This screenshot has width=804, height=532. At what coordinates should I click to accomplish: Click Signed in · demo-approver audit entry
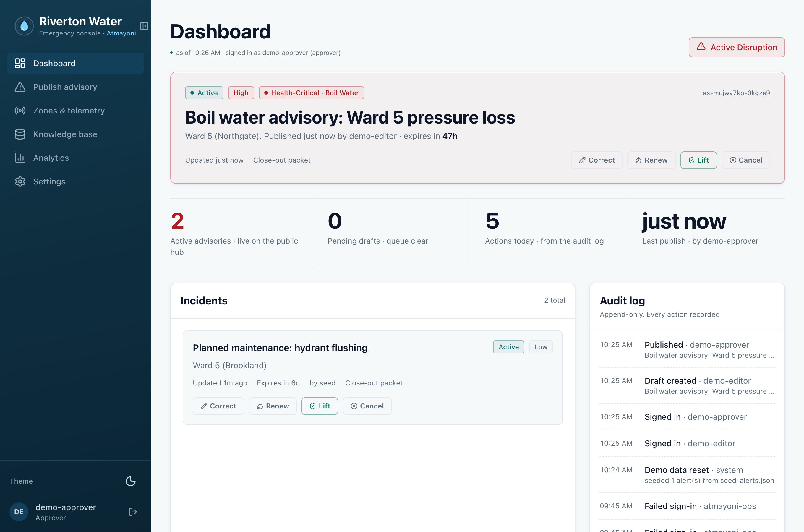click(x=687, y=417)
